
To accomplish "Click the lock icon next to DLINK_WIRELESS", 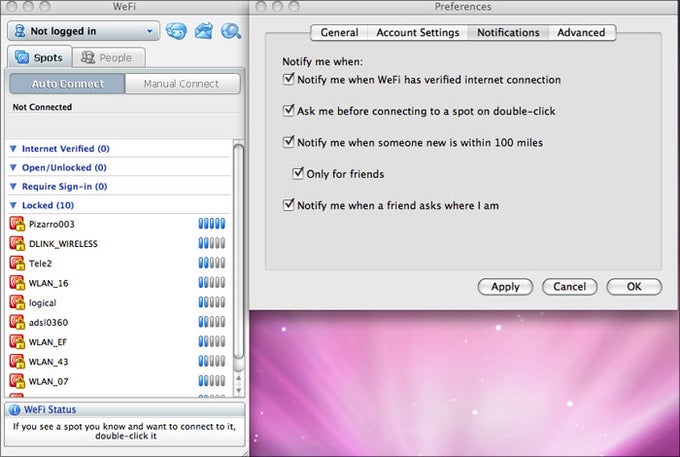I will tap(17, 244).
